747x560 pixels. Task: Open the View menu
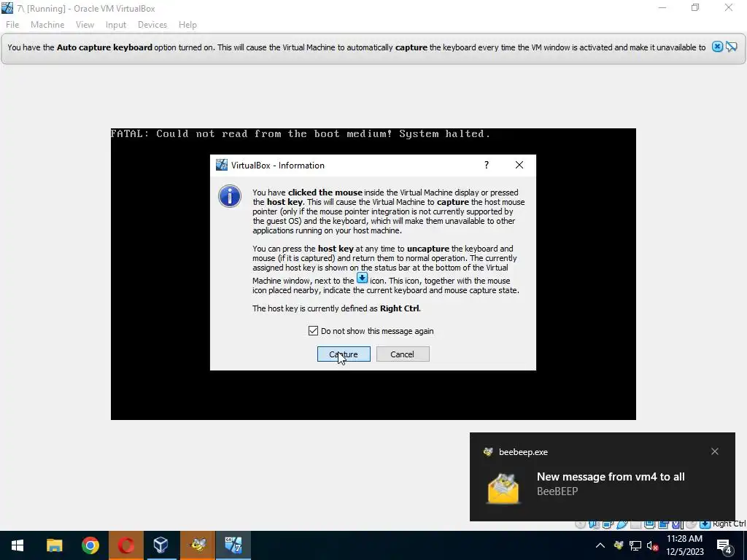[x=85, y=25]
